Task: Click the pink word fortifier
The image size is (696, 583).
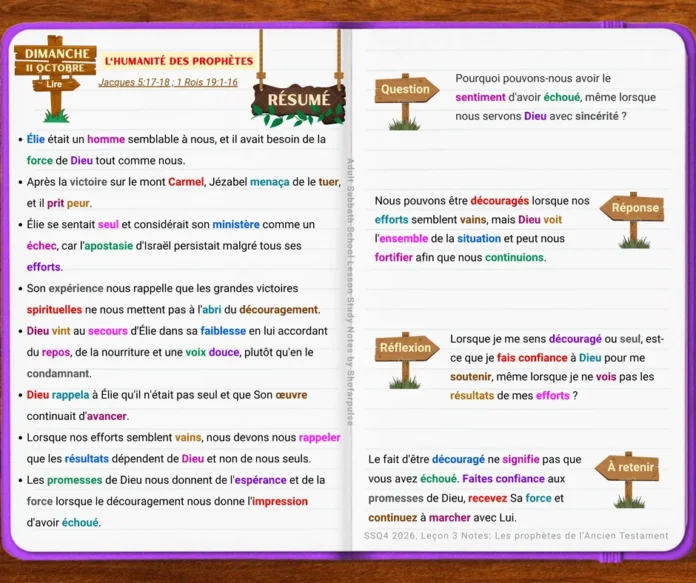Action: [x=394, y=258]
